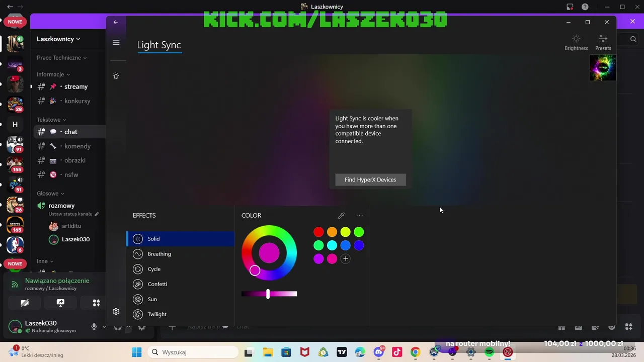
Task: Click the back arrow in HyperX window
Action: click(x=116, y=22)
